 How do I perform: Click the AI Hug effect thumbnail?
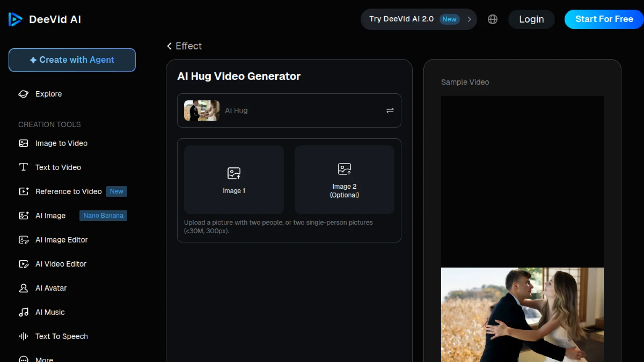pyautogui.click(x=202, y=111)
